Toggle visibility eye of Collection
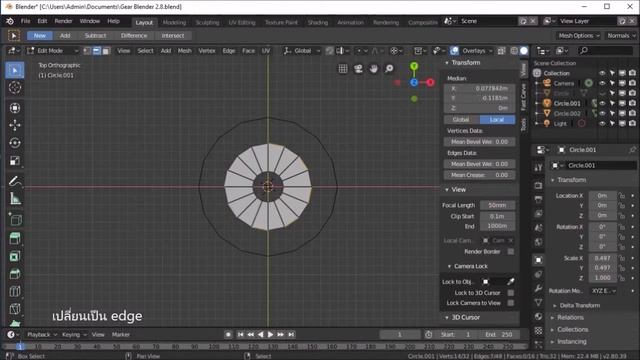Viewport: 640px width, 360px height. tap(602, 73)
